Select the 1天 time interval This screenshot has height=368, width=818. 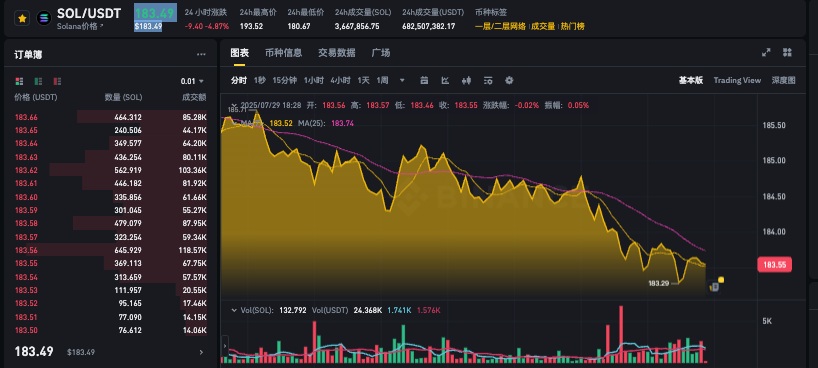(x=364, y=80)
